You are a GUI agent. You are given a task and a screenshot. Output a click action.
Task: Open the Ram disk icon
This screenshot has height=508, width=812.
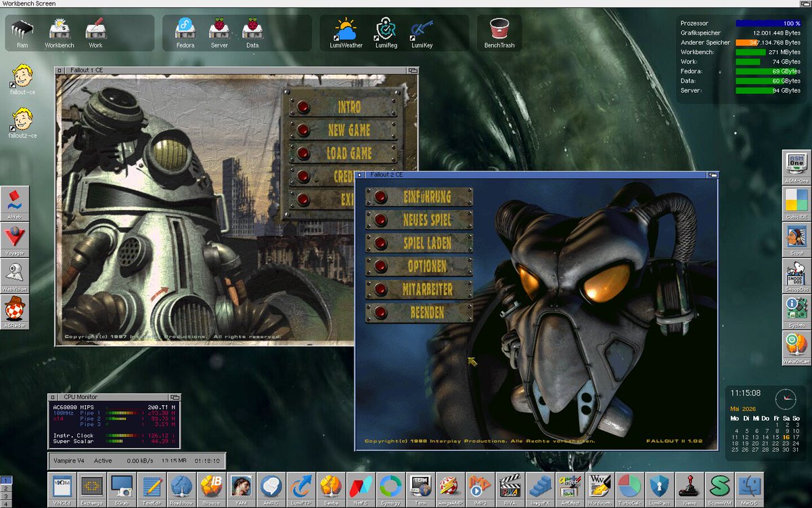click(22, 33)
